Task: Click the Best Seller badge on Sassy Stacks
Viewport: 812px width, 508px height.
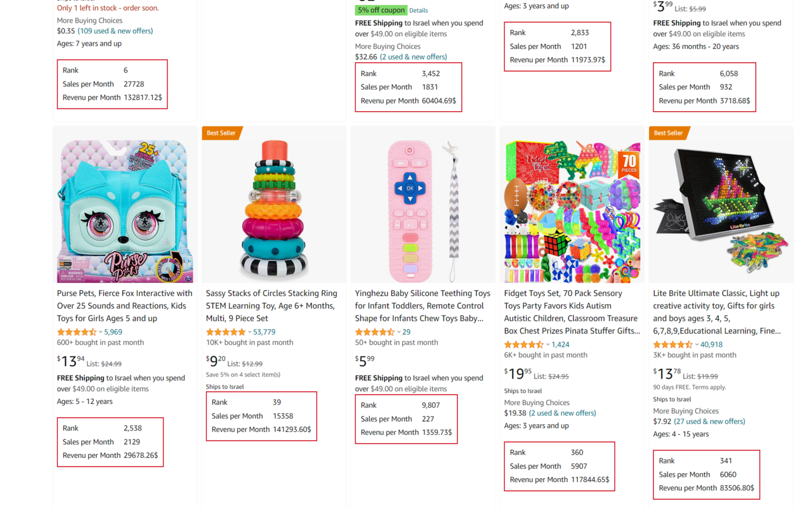Action: pos(221,133)
